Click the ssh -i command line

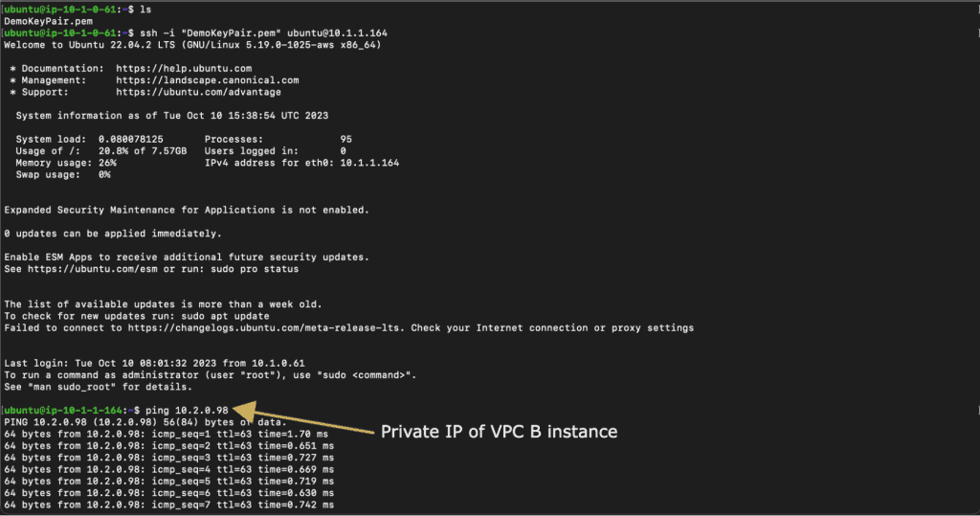263,34
